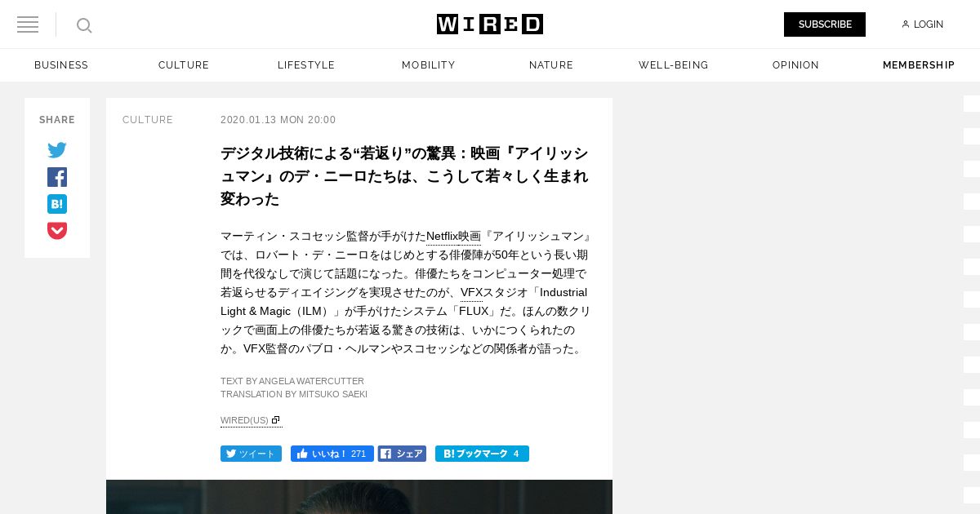Open search with the magnifier icon
Viewport: 980px width, 514px height.
pos(84,25)
